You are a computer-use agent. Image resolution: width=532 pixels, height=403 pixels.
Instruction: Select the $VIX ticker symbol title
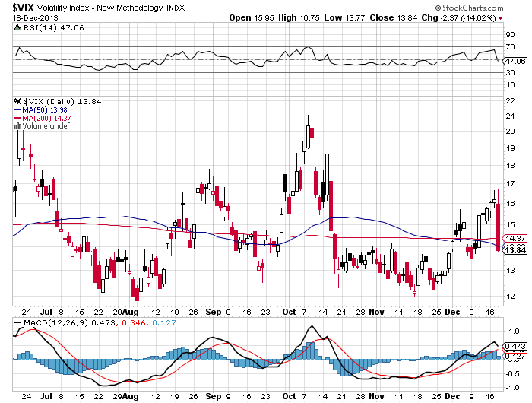click(23, 8)
